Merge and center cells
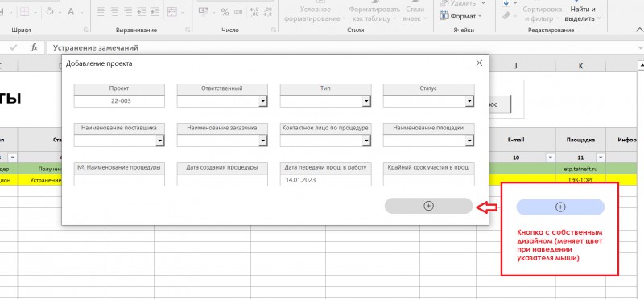The width and height of the screenshot is (644, 299). pyautogui.click(x=172, y=12)
